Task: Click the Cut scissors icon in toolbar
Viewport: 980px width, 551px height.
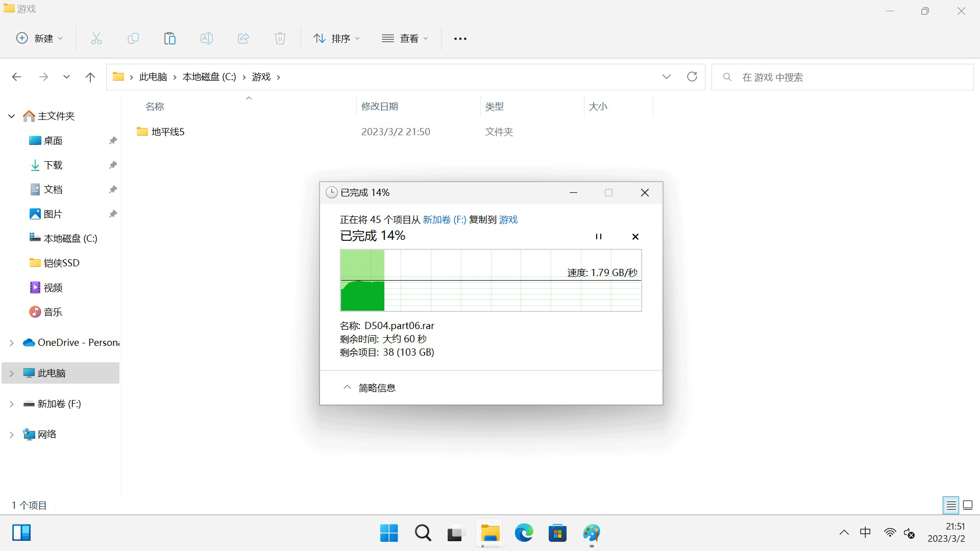Action: pos(96,38)
